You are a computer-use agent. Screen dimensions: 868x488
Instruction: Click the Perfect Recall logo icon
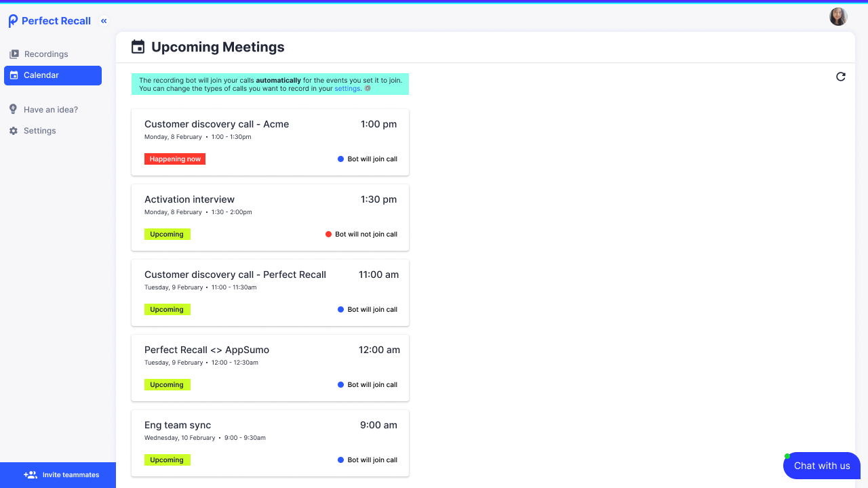(x=13, y=21)
